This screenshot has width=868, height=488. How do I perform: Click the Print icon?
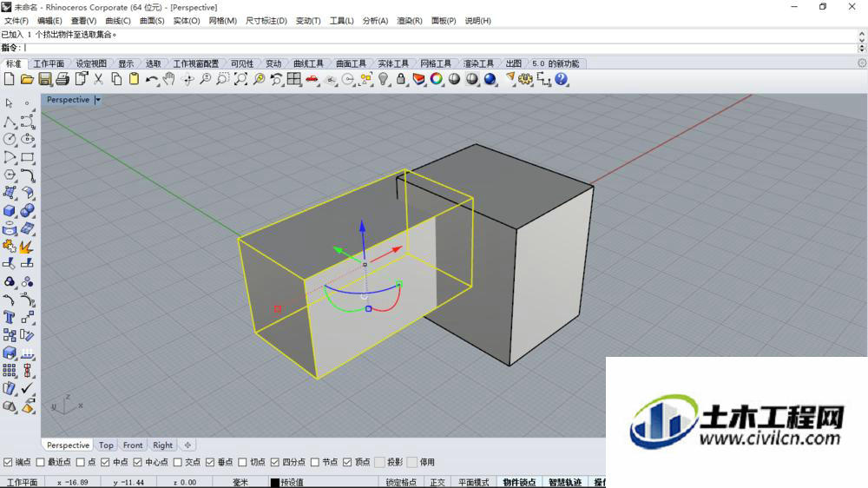62,79
